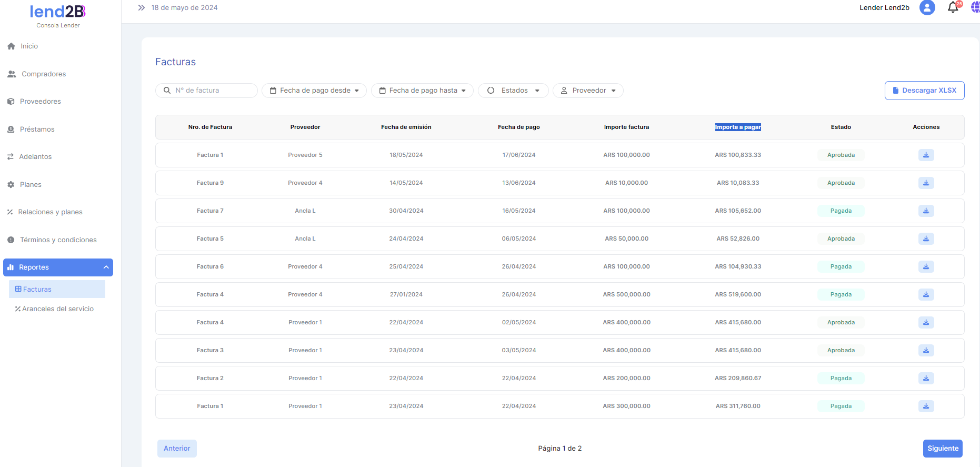The image size is (980, 467).
Task: Download Factura 9 using its action icon
Action: [926, 183]
